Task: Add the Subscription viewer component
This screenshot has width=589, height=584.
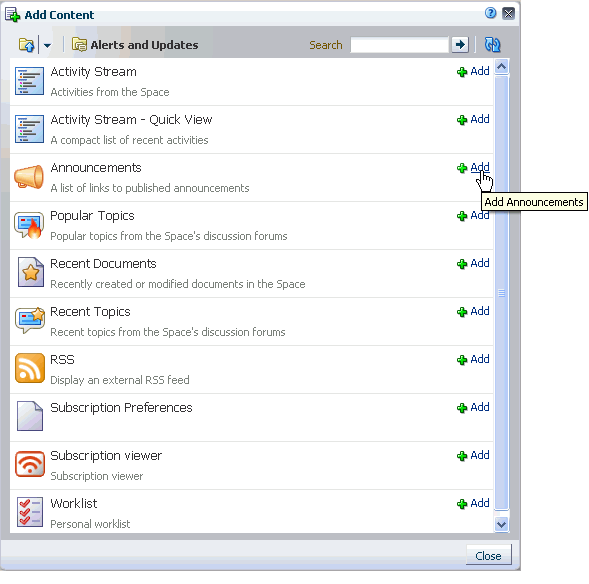Action: [480, 456]
